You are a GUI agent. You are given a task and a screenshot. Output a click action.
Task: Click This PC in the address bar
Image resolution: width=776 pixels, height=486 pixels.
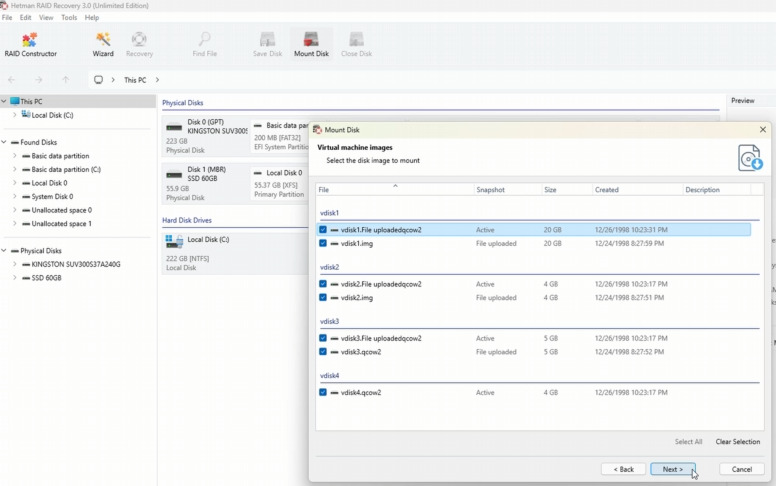coord(135,80)
